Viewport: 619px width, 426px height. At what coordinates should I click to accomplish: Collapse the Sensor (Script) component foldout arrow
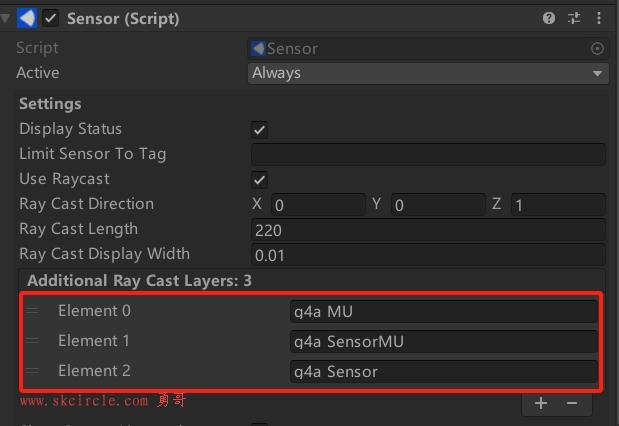(5, 18)
